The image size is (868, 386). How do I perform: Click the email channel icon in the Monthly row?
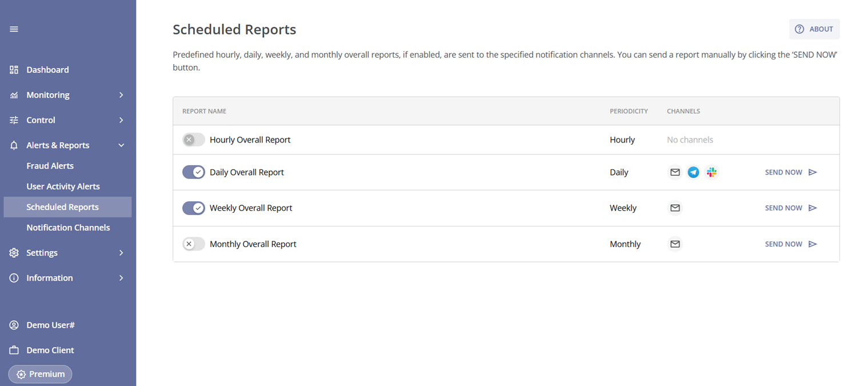[x=675, y=244]
